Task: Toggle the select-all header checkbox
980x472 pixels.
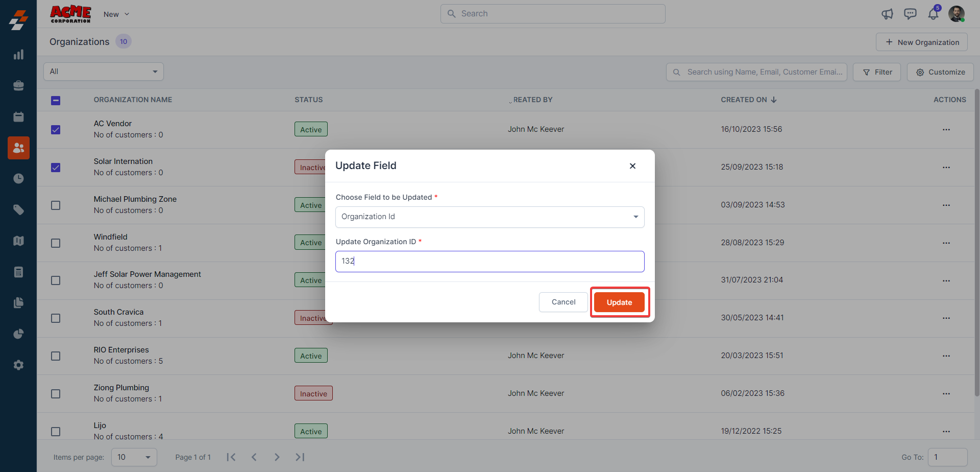Action: 56,101
